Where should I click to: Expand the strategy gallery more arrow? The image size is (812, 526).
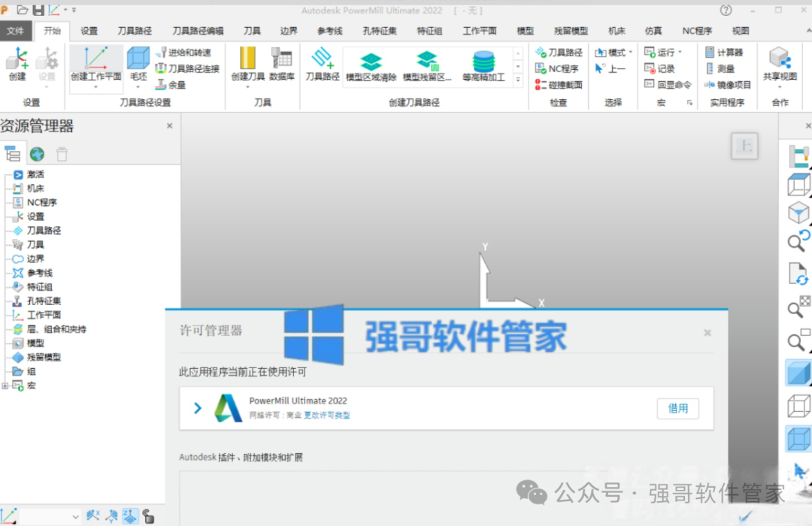coord(518,79)
